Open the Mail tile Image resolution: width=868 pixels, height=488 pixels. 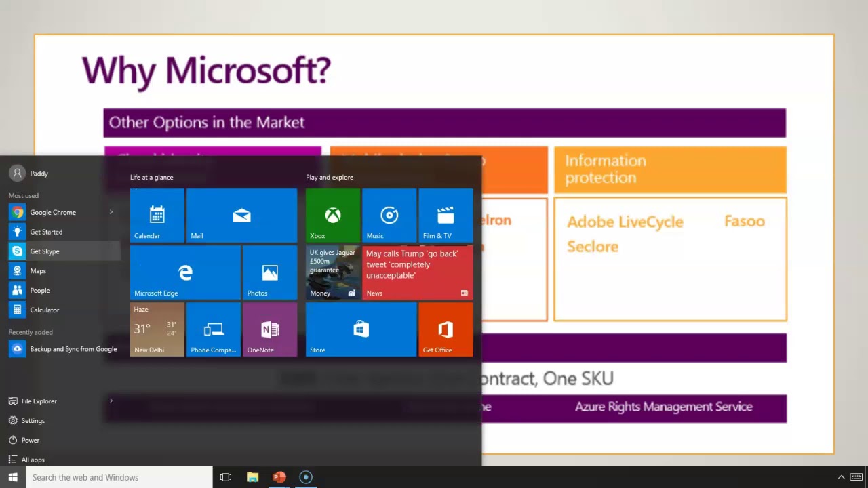tap(241, 216)
